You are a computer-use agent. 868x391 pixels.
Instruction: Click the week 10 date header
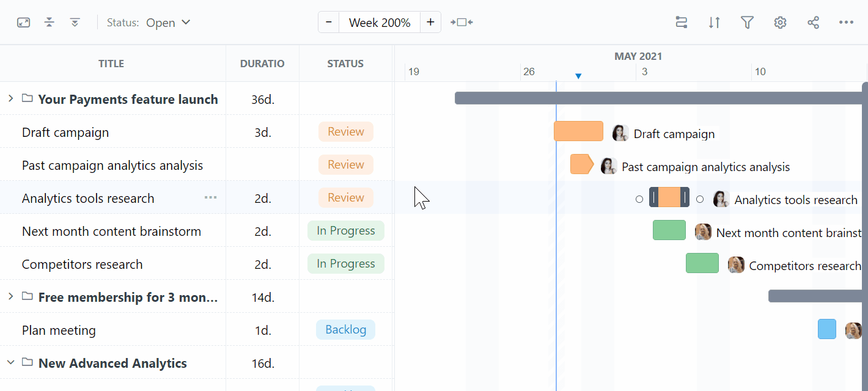click(760, 72)
